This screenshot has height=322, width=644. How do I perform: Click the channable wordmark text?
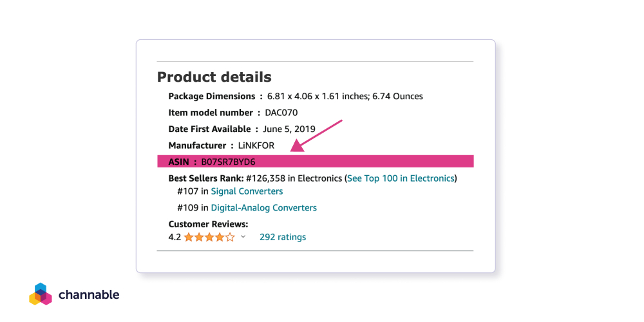coord(89,295)
